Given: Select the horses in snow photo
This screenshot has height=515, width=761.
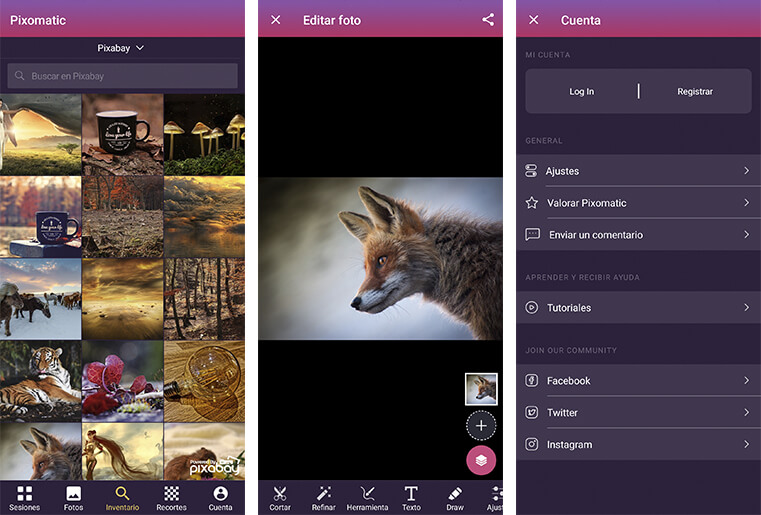Looking at the screenshot, I should 41,299.
